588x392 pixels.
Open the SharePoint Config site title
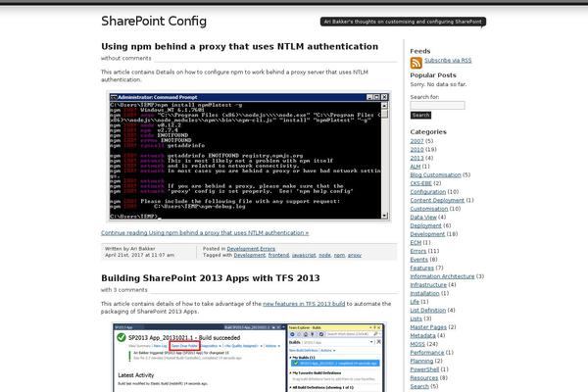(x=154, y=21)
